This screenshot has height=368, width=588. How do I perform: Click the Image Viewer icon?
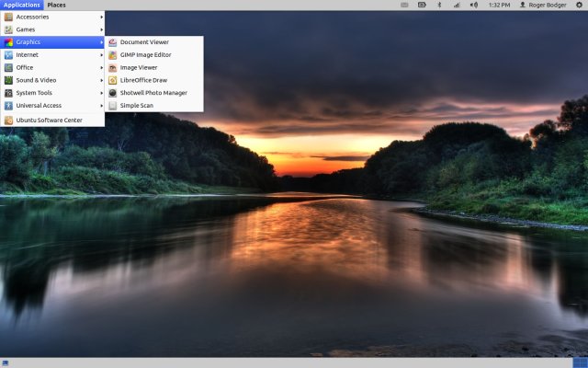(112, 67)
